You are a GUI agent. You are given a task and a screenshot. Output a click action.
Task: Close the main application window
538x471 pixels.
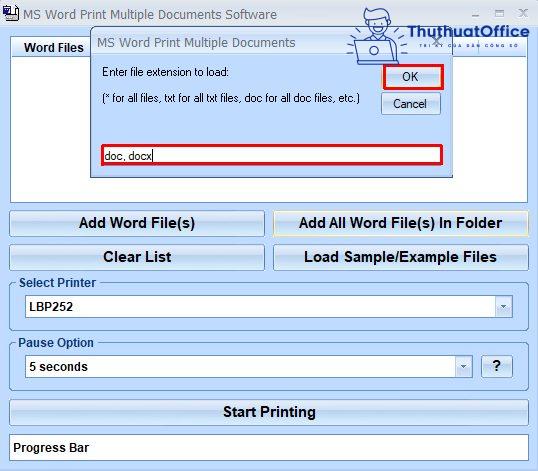coord(523,14)
